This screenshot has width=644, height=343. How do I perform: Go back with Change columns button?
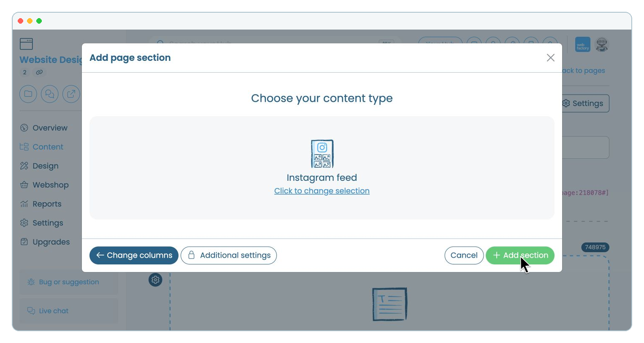134,255
